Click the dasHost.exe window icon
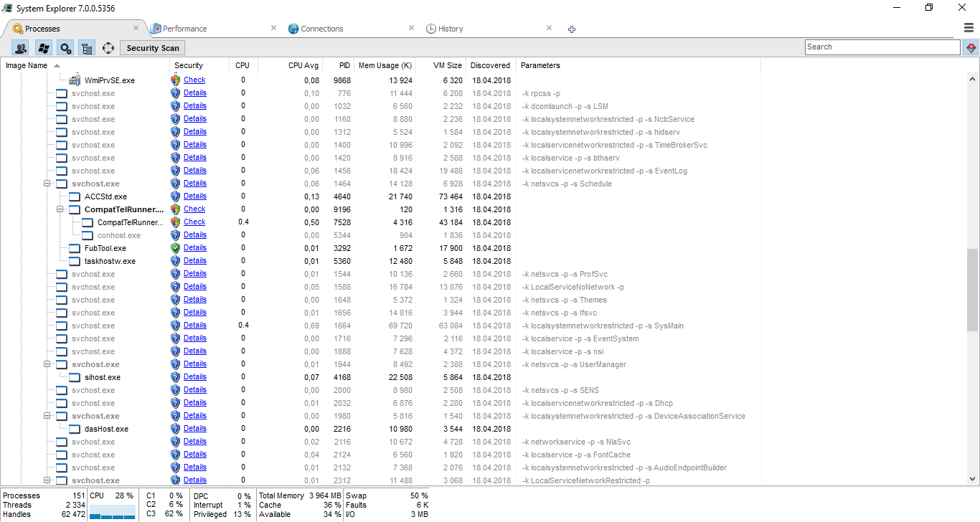This screenshot has width=980, height=522. click(75, 429)
